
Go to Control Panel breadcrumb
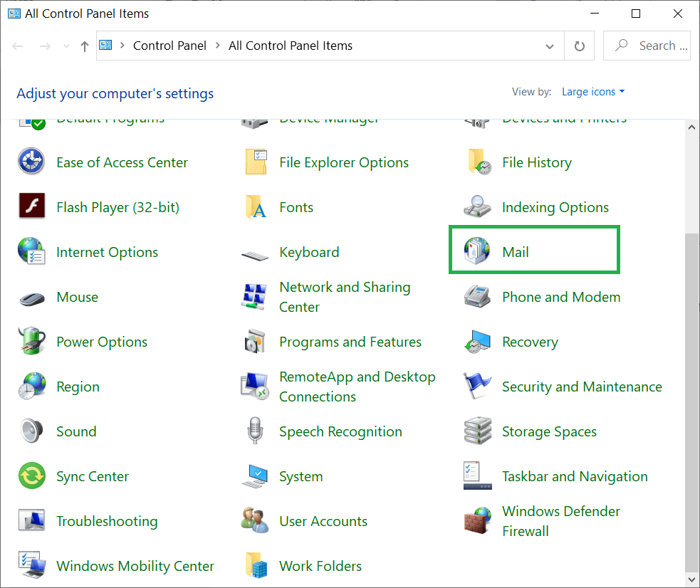(x=169, y=46)
